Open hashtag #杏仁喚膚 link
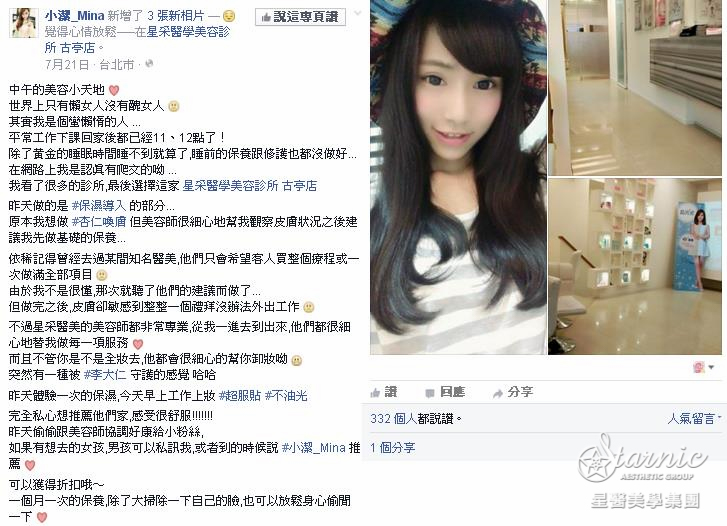 click(x=99, y=222)
